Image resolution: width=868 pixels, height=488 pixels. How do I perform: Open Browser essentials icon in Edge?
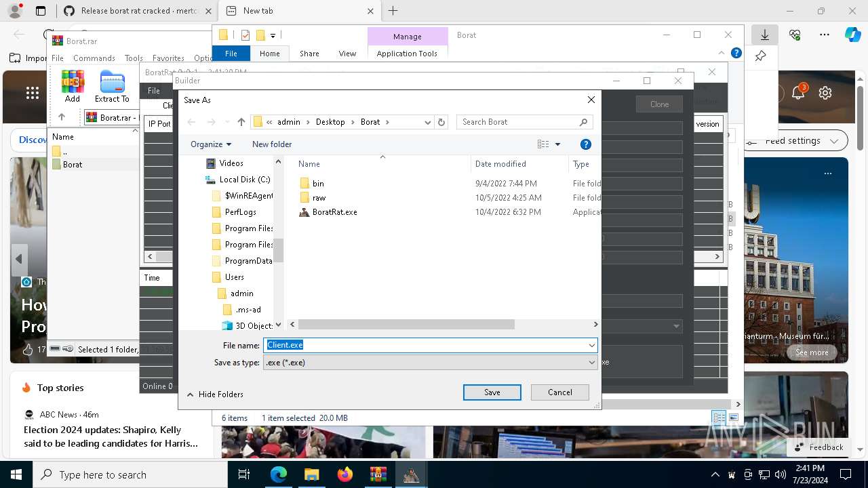795,35
